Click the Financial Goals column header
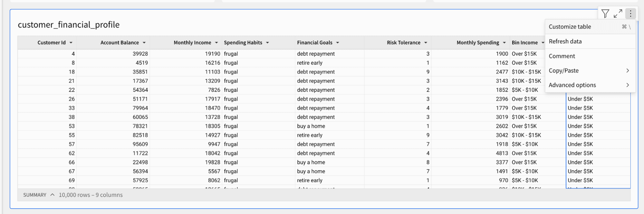644x214 pixels. (x=314, y=43)
